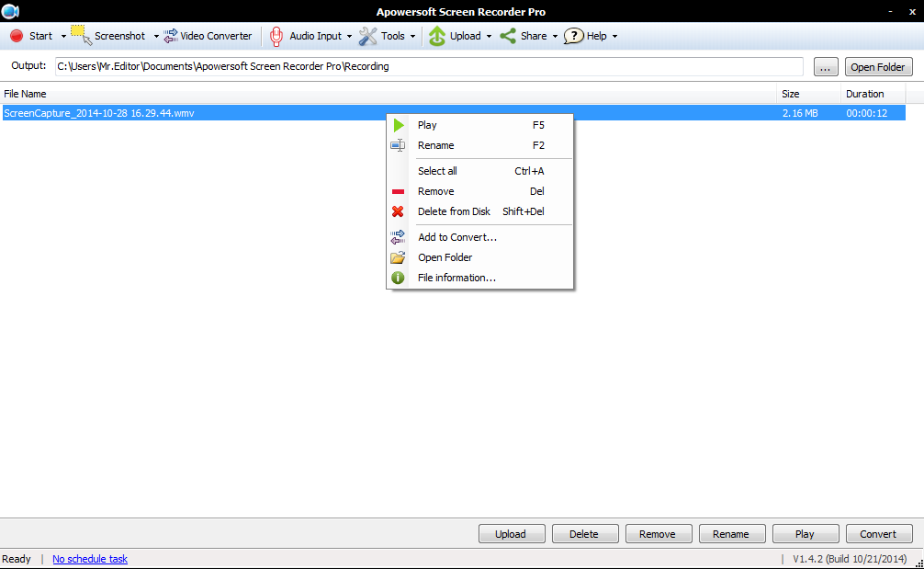
Task: Click the Audio Input microphone icon
Action: [276, 36]
